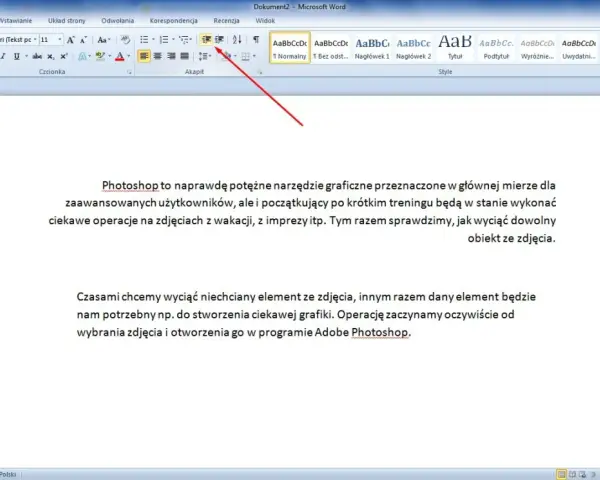Viewport: 600px width, 480px height.
Task: Toggle paragraph marks with the pilcrow button
Action: [x=256, y=39]
